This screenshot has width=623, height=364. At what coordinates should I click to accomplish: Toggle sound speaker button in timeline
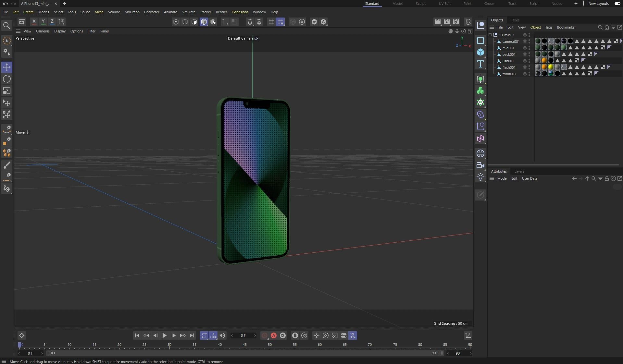coord(222,335)
